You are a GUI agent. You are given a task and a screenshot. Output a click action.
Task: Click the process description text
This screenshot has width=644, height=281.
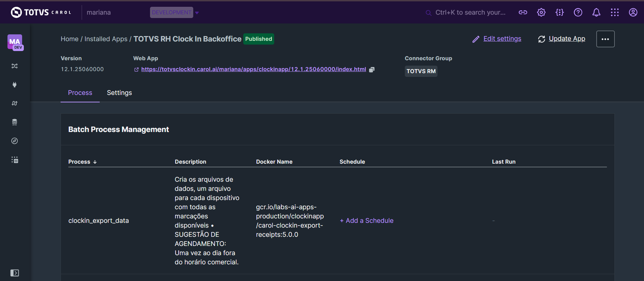[x=207, y=220]
